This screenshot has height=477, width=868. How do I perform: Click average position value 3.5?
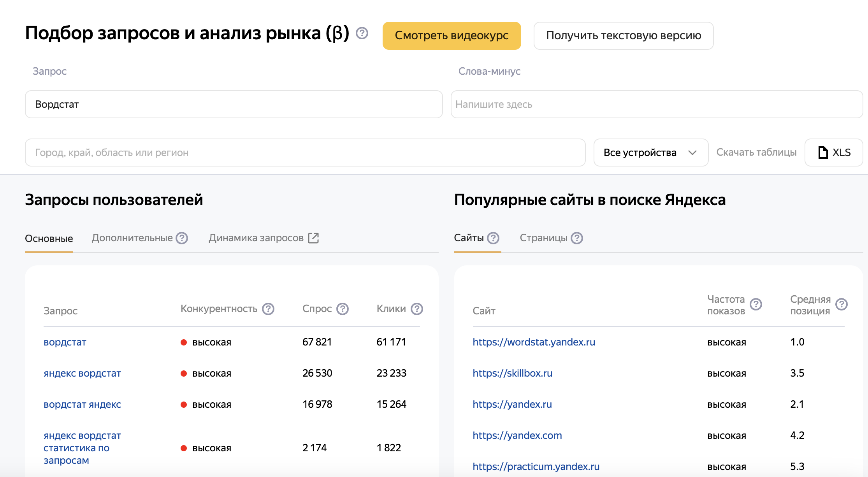pos(797,373)
